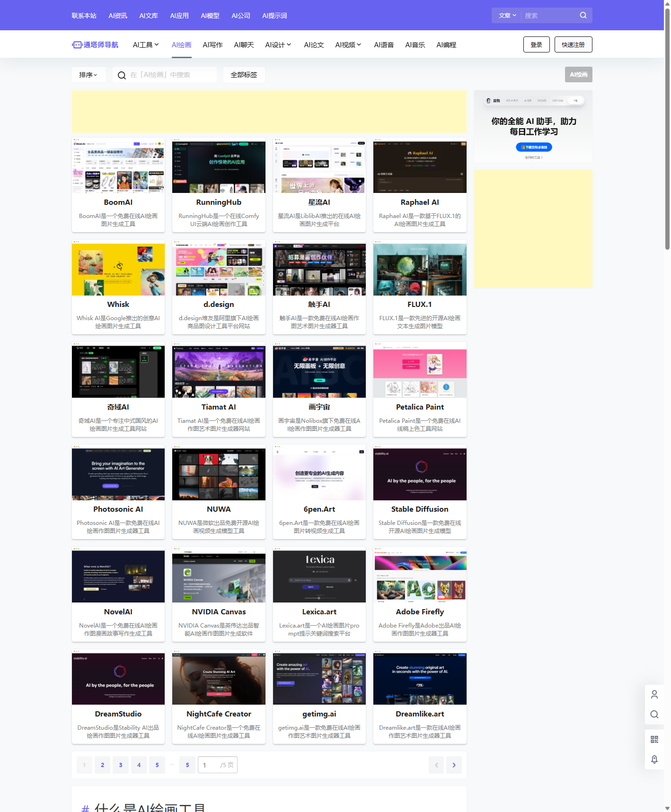This screenshot has height=812, width=671.
Task: Open the Stable Diffusion card thumbnail
Action: coord(420,474)
